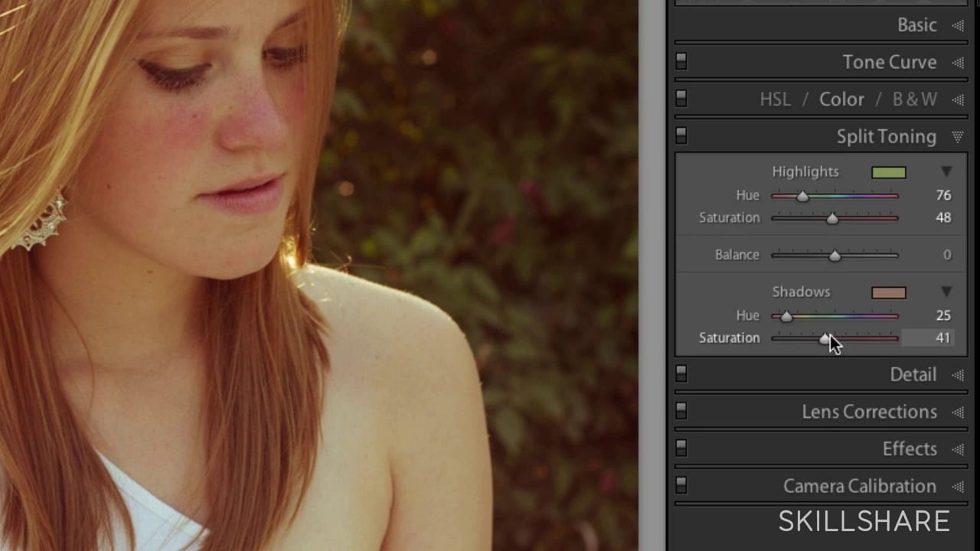
Task: Switch to the HSL tab
Action: 775,99
